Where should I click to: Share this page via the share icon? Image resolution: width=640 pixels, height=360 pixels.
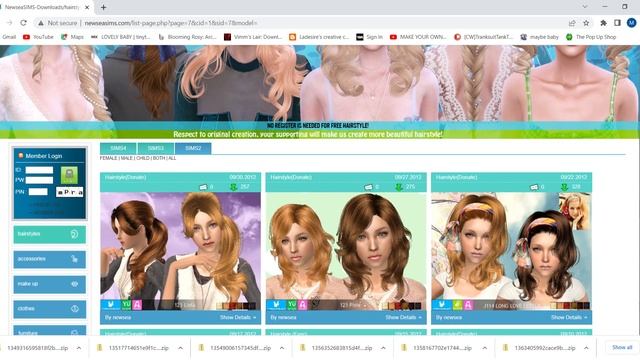[572, 23]
